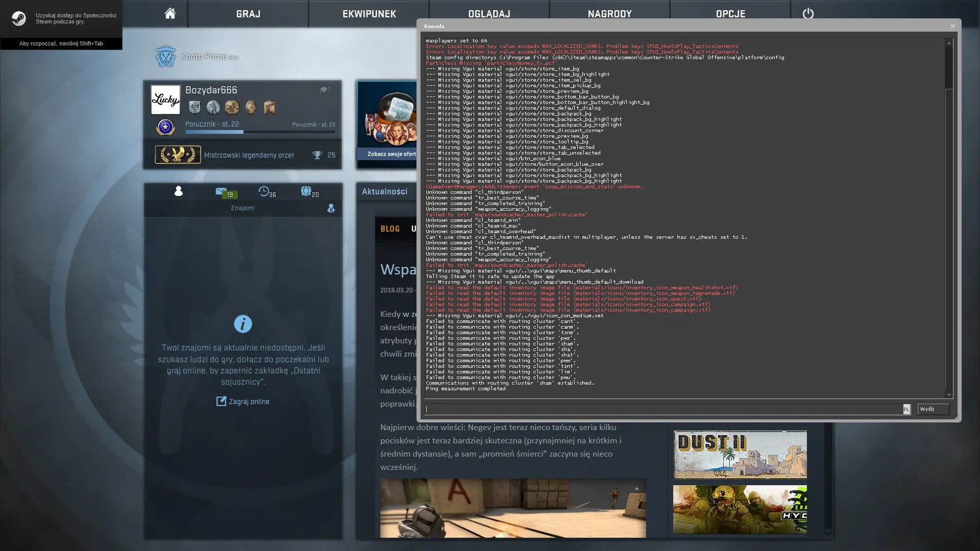Click the XP progress bar

coord(260,132)
